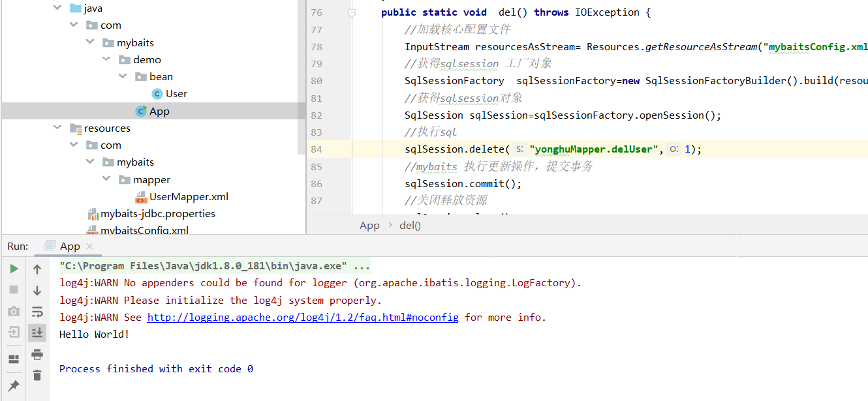The height and width of the screenshot is (401, 868).
Task: Select App class in project tree
Action: tap(159, 111)
